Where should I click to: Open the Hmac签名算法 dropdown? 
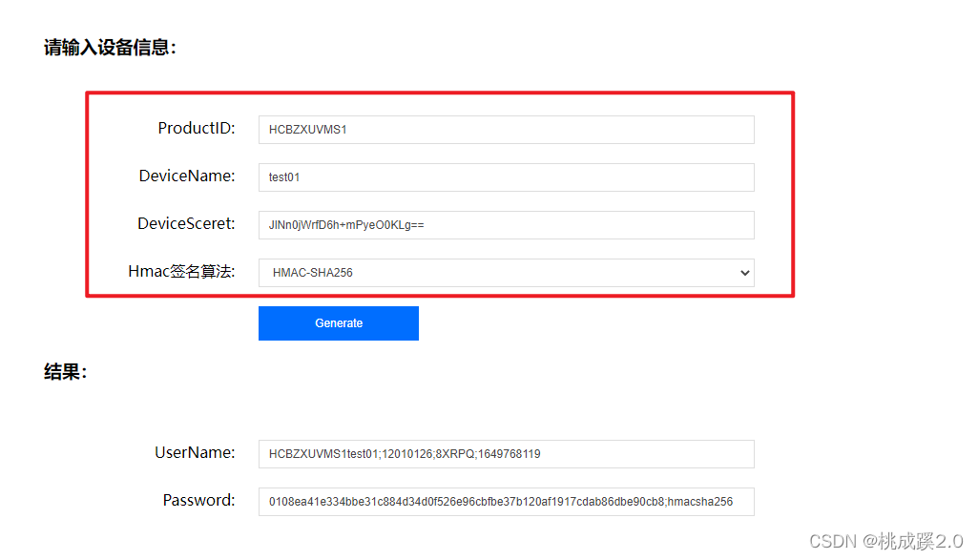point(506,273)
